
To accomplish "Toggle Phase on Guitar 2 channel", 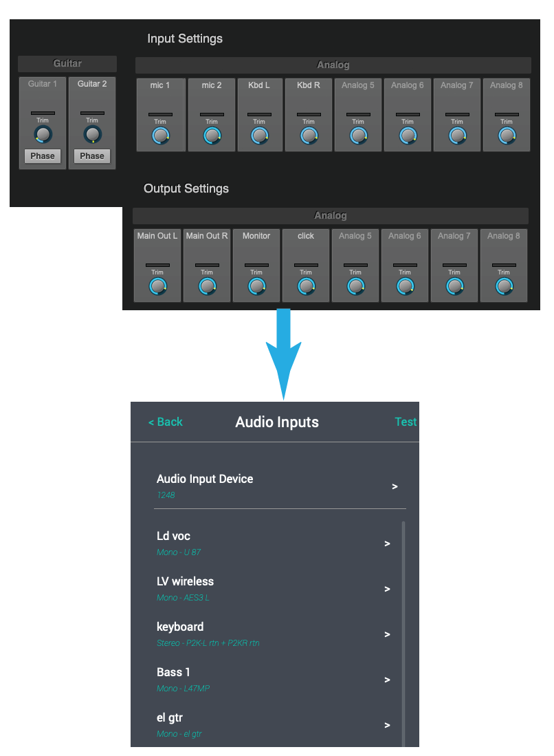I will [92, 156].
